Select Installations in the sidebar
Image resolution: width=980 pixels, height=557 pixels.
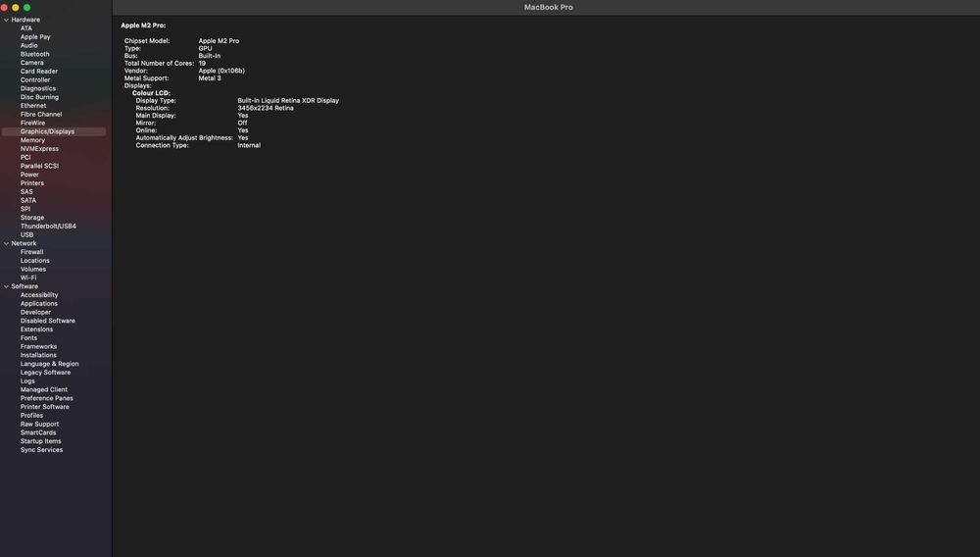[x=38, y=355]
